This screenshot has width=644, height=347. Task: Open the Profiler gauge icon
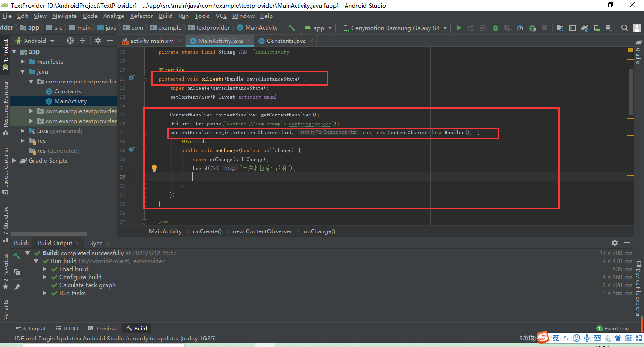[520, 28]
